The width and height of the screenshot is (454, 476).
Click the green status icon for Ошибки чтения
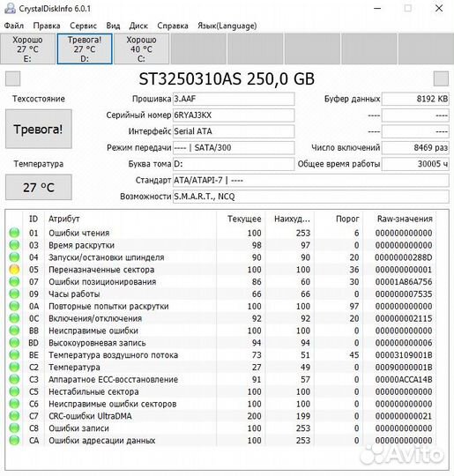[14, 233]
